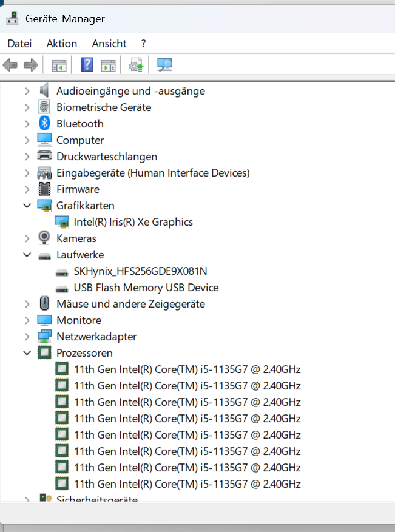The image size is (395, 532).
Task: Click the Back arrow toolbar icon
Action: pos(10,65)
